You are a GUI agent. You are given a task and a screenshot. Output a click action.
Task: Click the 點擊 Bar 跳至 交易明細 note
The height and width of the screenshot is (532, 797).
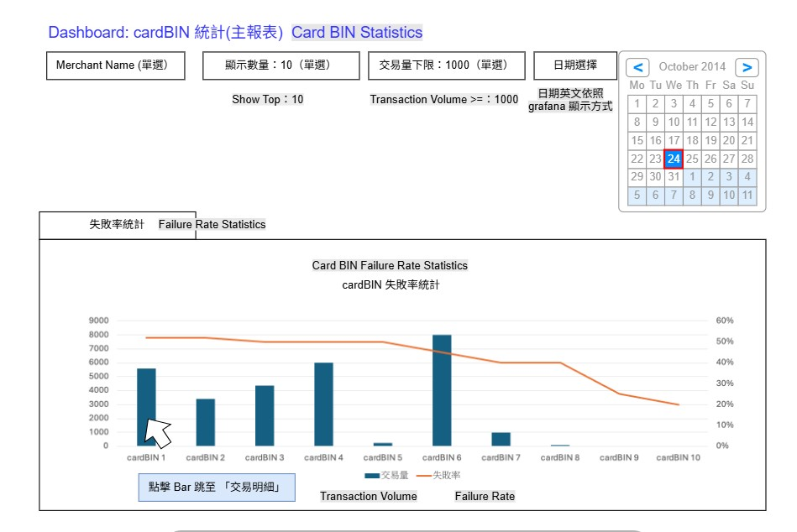point(216,488)
